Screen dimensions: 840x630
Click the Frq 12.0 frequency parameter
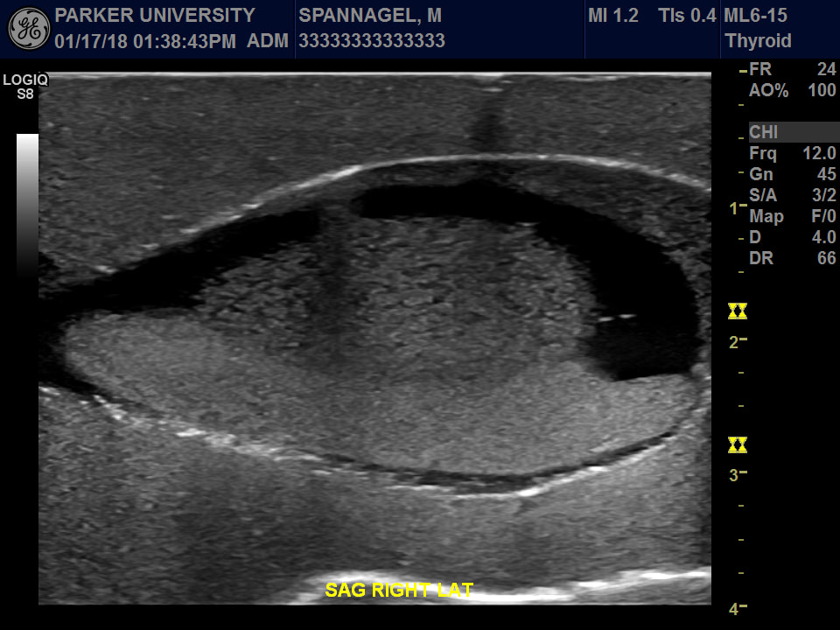click(x=793, y=153)
